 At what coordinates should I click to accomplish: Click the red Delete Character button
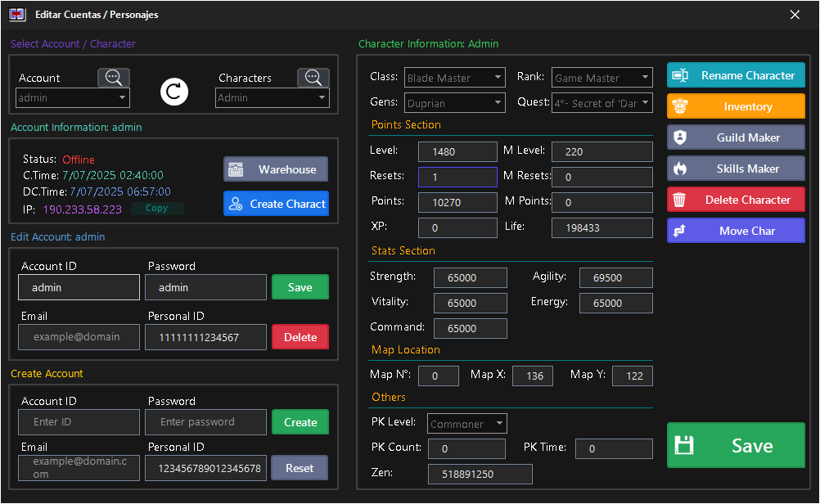point(736,200)
